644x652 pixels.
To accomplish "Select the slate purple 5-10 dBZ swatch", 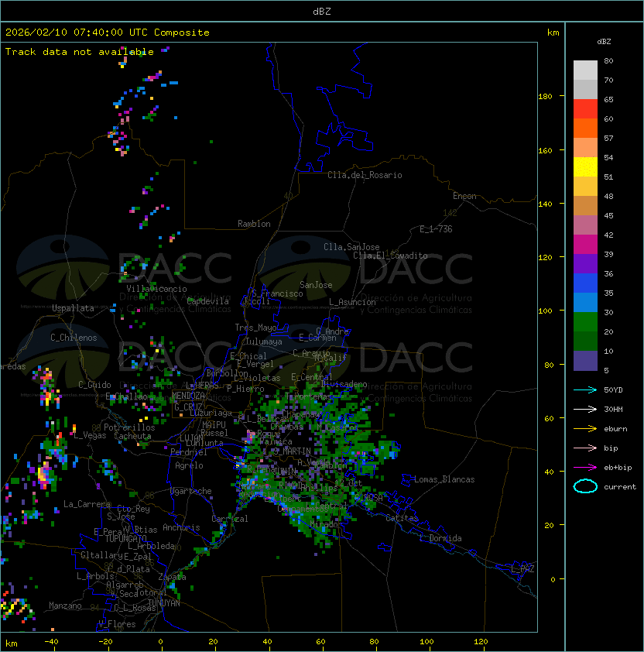I will click(x=585, y=361).
